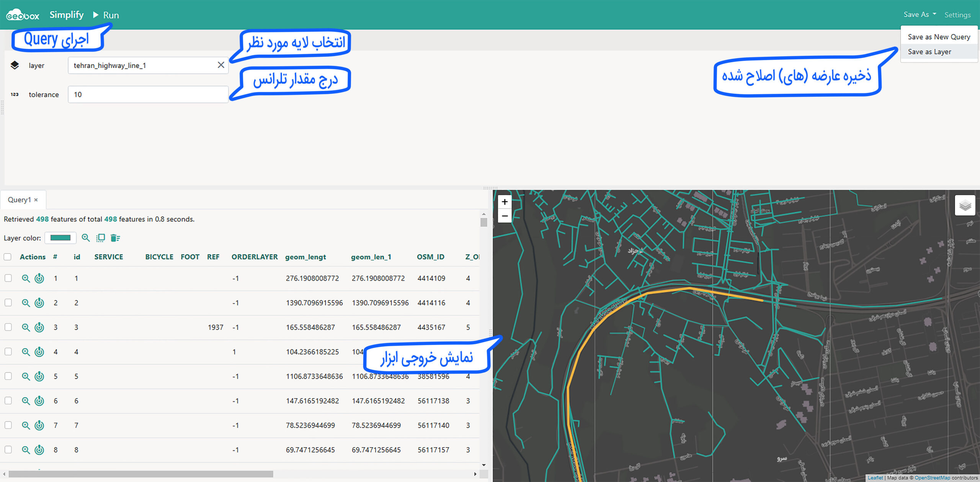980x482 pixels.
Task: Choose Save as New Query entry
Action: click(x=939, y=37)
